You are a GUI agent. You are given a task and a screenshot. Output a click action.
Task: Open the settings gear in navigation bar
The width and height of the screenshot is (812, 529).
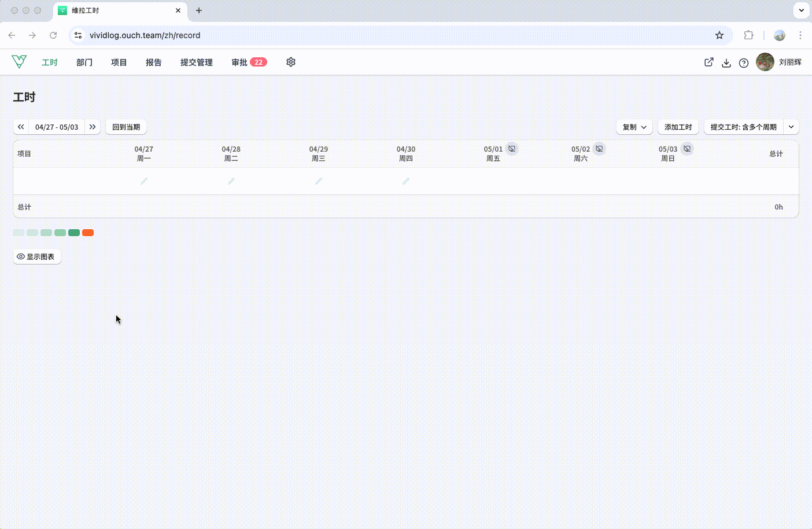pyautogui.click(x=291, y=62)
